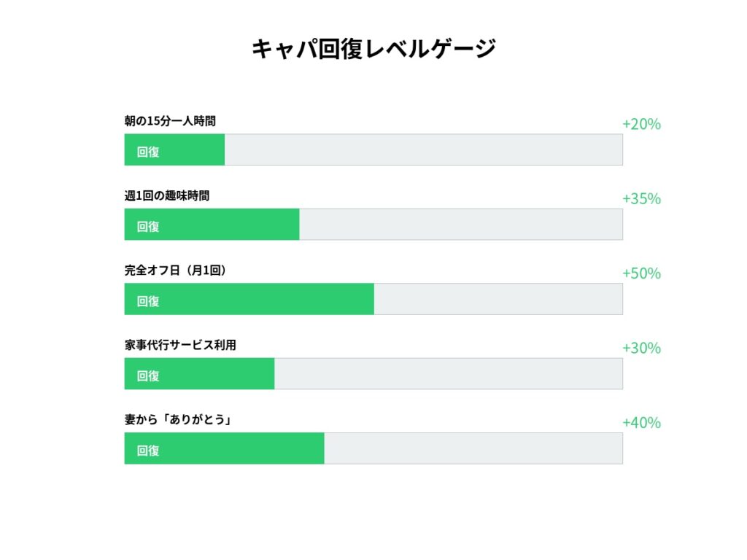Viewport: 747px width, 560px height.
Task: Click the +20% percentage value
Action: [641, 124]
